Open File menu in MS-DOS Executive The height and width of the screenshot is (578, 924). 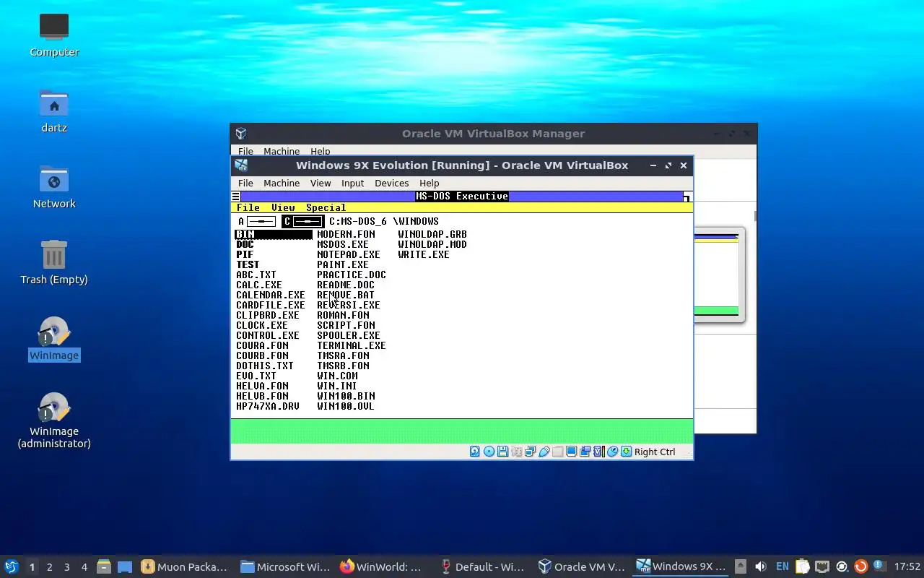pos(248,207)
